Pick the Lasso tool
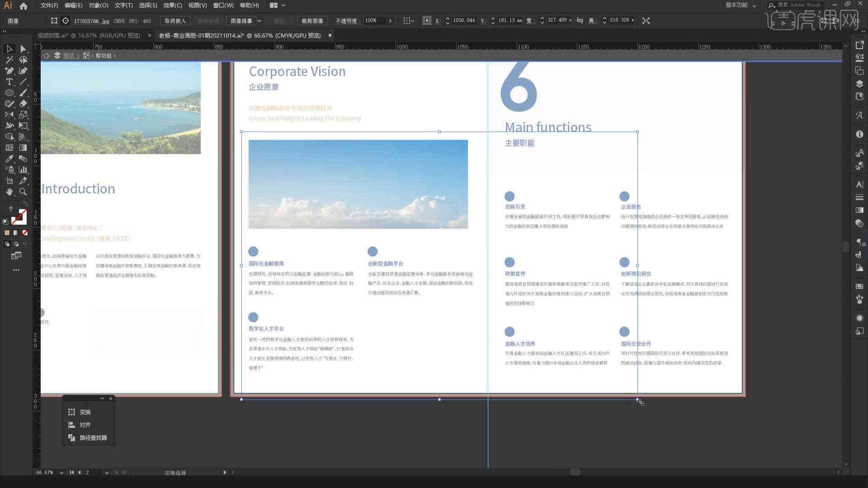Screen dimensions: 868x488 pos(23,60)
